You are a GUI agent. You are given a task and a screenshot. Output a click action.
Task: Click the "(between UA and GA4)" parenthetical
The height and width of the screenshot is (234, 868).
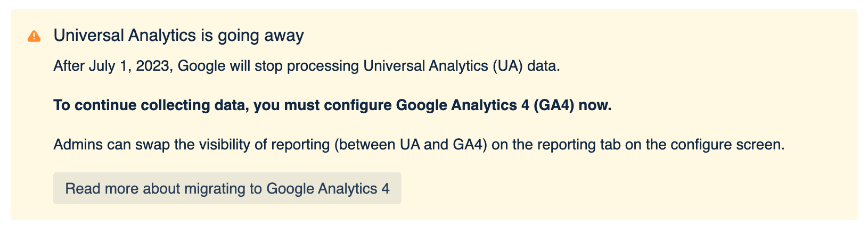pyautogui.click(x=411, y=145)
